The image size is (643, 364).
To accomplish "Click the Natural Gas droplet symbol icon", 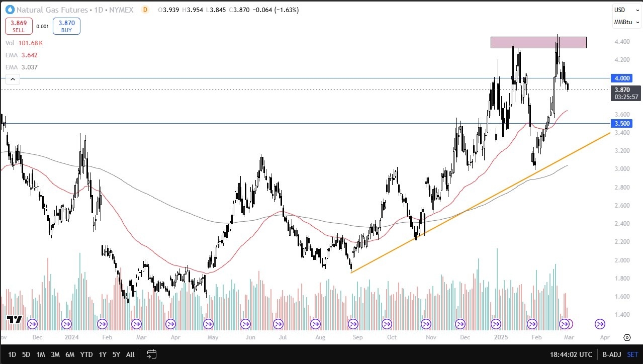I will (x=10, y=10).
